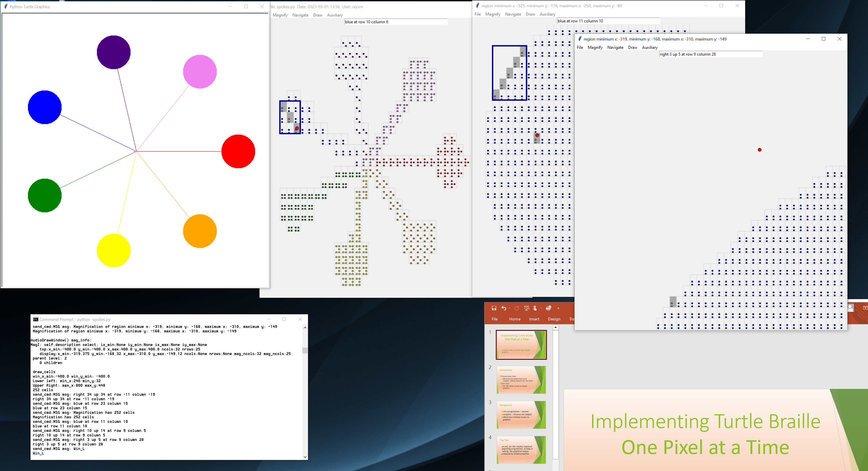Select slide 3 Background thumbnail
The height and width of the screenshot is (471, 868).
[521, 415]
